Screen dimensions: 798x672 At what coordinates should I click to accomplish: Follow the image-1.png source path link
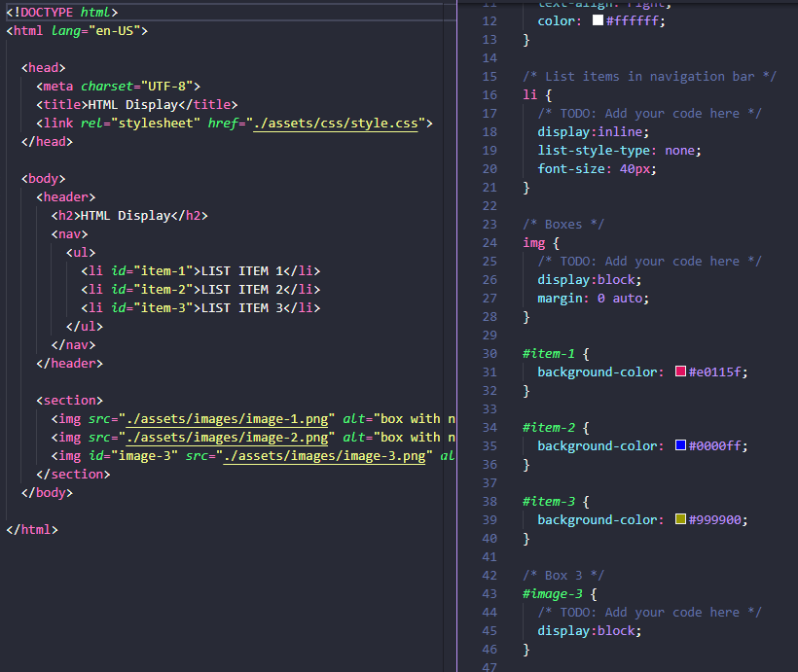(x=227, y=419)
